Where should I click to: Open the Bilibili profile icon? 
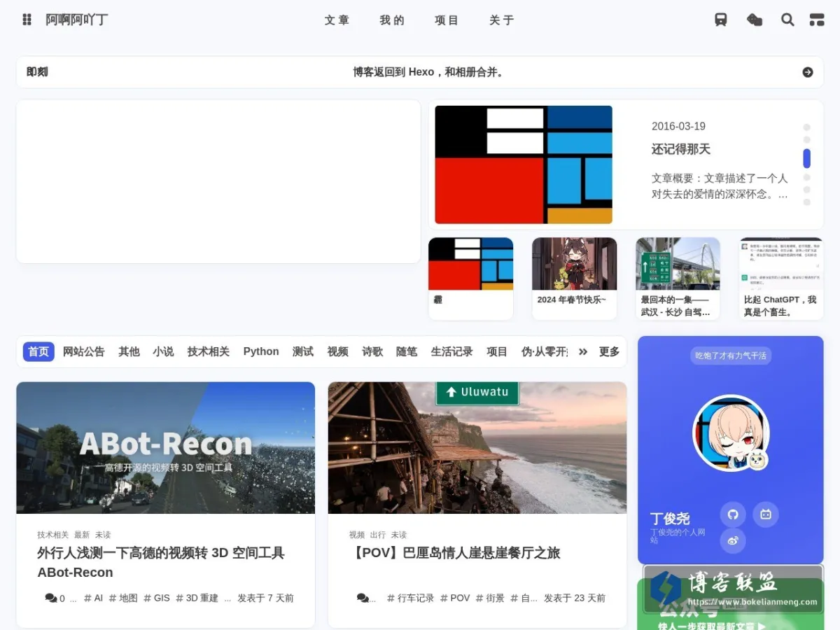(x=766, y=514)
